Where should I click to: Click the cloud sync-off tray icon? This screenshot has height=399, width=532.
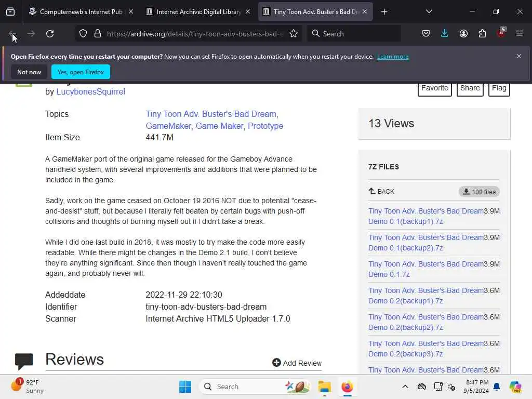click(422, 387)
